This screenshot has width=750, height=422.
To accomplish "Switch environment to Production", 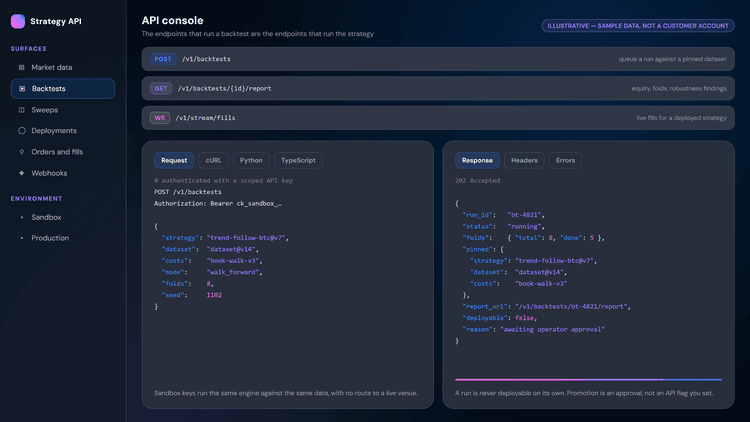I will tap(63, 238).
